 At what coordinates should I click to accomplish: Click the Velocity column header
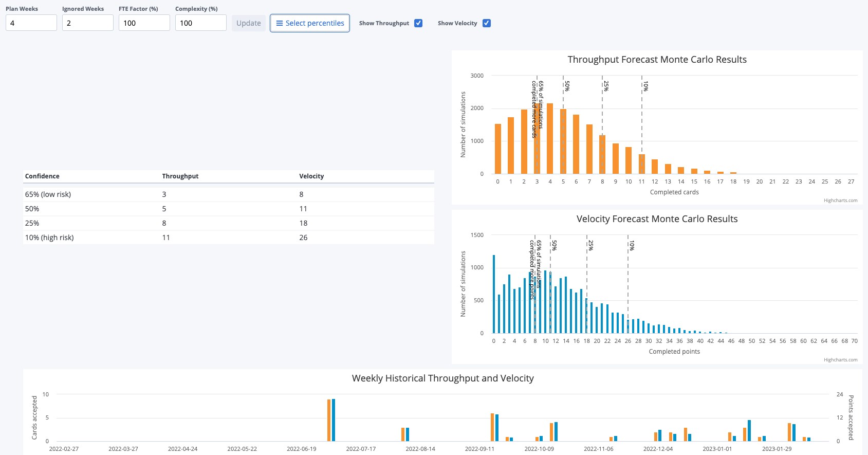pos(311,176)
